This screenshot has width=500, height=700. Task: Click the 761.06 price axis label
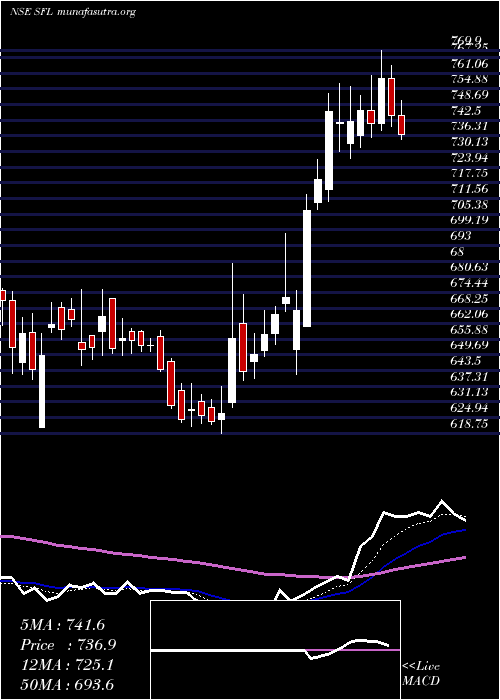[x=469, y=65]
